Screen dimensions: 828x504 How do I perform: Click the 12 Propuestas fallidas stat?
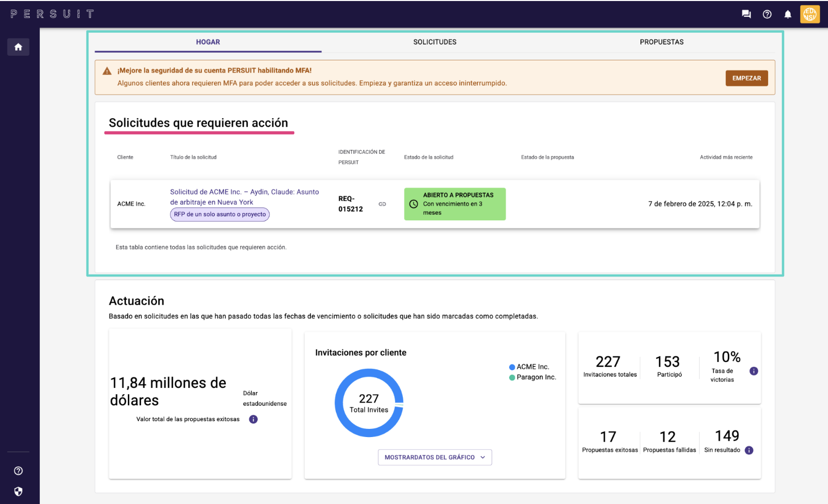tap(669, 442)
